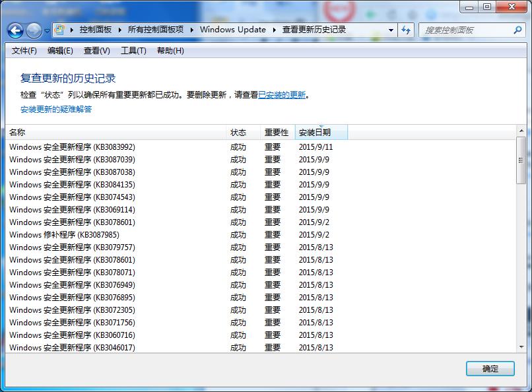The height and width of the screenshot is (392, 532).
Task: Minimize the update history window
Action: (x=469, y=7)
